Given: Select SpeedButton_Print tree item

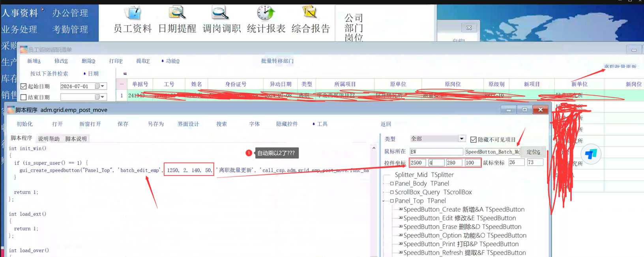Looking at the screenshot, I should pyautogui.click(x=461, y=244).
